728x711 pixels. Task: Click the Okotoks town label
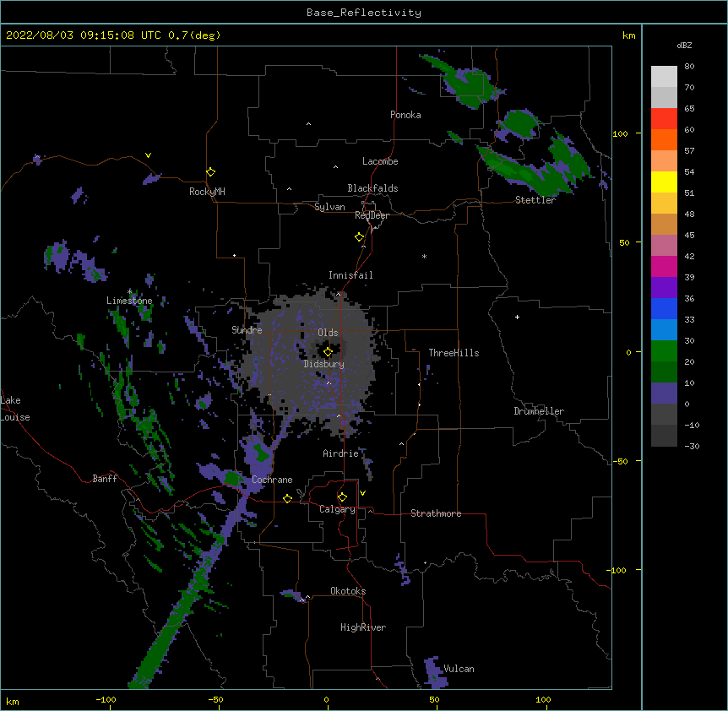[x=348, y=591]
